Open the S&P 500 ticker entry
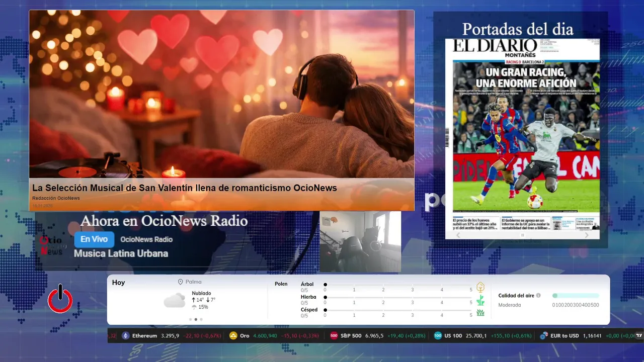This screenshot has width=644, height=362. (378, 336)
